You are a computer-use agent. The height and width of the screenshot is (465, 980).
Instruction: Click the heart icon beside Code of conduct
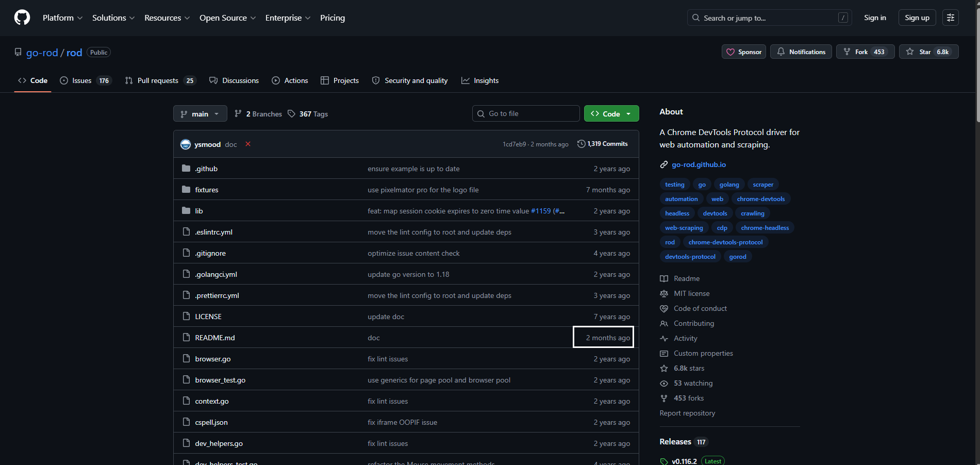[664, 308]
